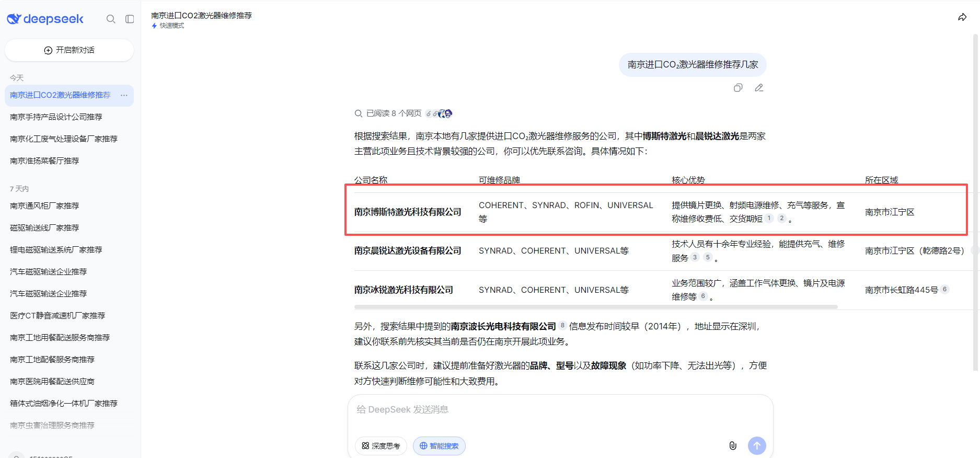Open citation badge 6 after 南京市长虹路445号
Image resolution: width=980 pixels, height=458 pixels.
[x=944, y=289]
